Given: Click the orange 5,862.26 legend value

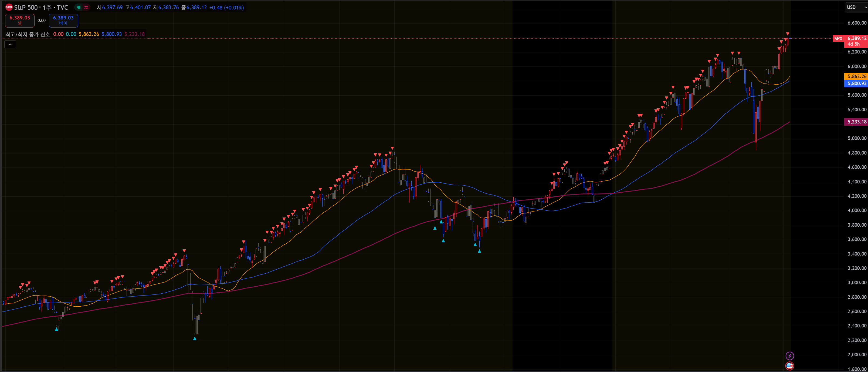Looking at the screenshot, I should [x=89, y=34].
